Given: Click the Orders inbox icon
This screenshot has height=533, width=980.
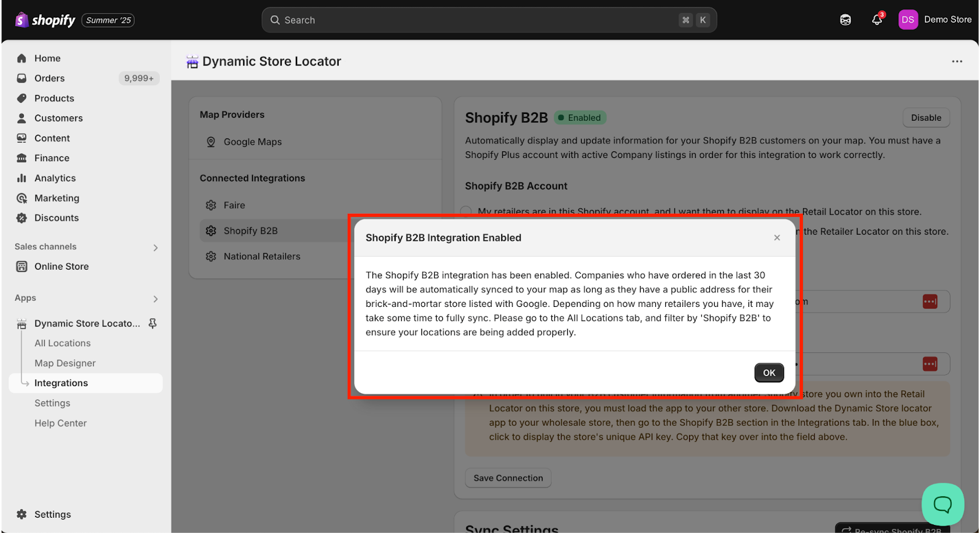Looking at the screenshot, I should [22, 78].
